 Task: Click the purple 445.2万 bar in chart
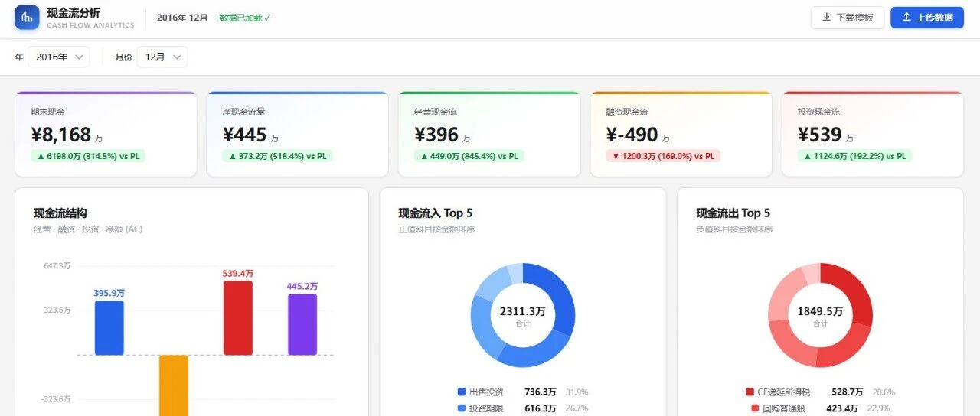pyautogui.click(x=302, y=324)
